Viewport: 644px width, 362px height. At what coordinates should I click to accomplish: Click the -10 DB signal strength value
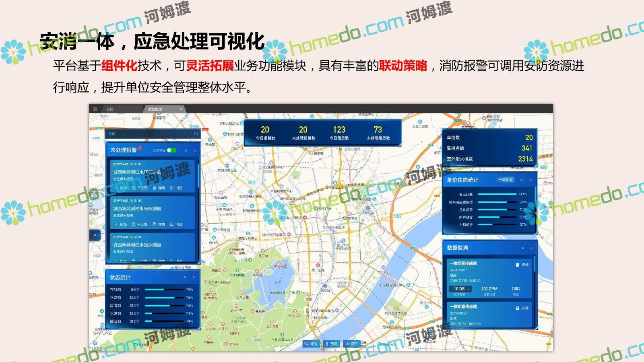[460, 289]
